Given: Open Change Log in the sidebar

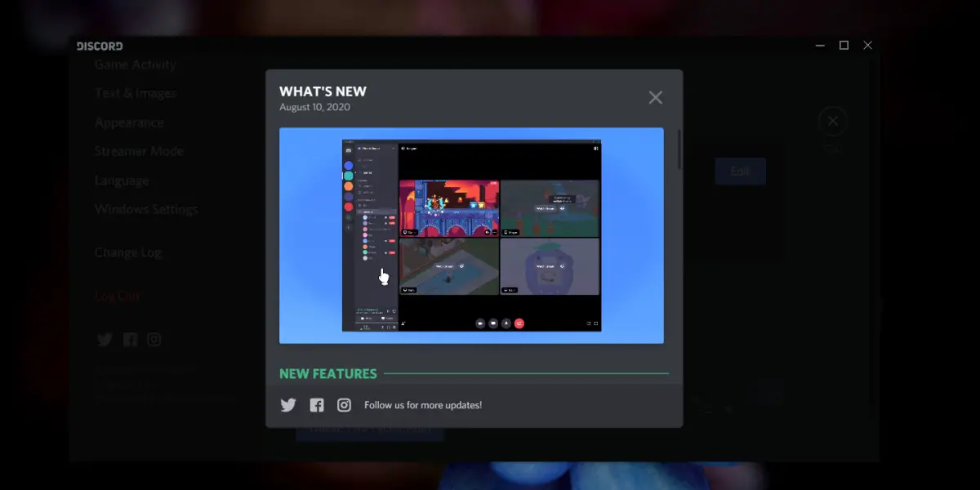Looking at the screenshot, I should pyautogui.click(x=127, y=252).
